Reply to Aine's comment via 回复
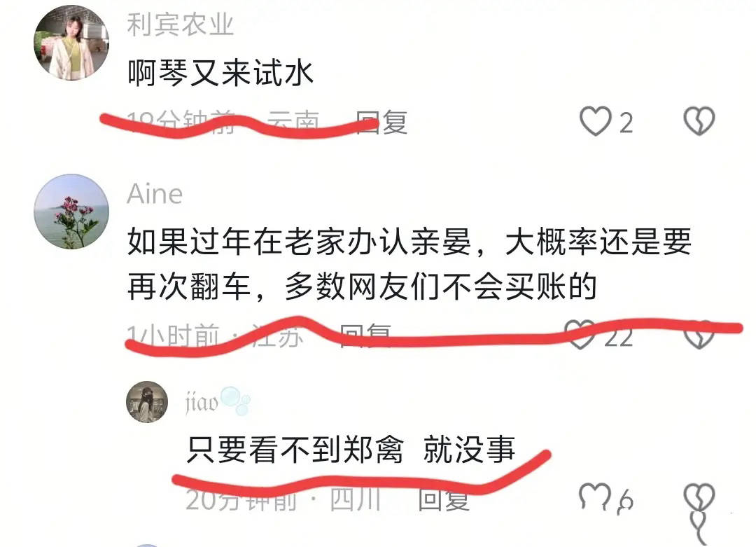The width and height of the screenshot is (756, 547). point(365,335)
